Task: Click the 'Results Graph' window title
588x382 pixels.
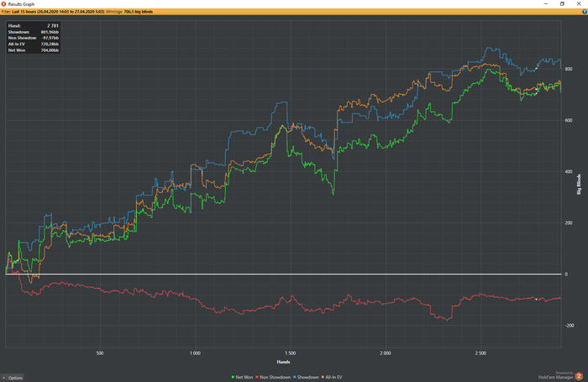Action: click(x=21, y=4)
